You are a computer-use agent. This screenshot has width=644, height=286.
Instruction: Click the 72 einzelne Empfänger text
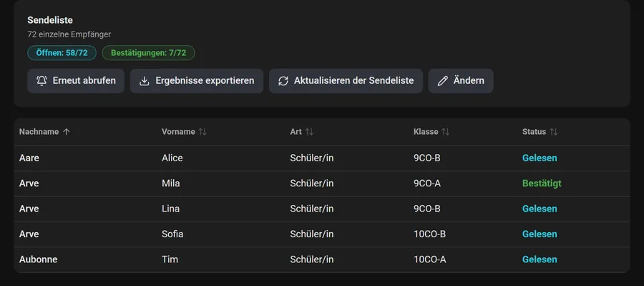tap(69, 34)
